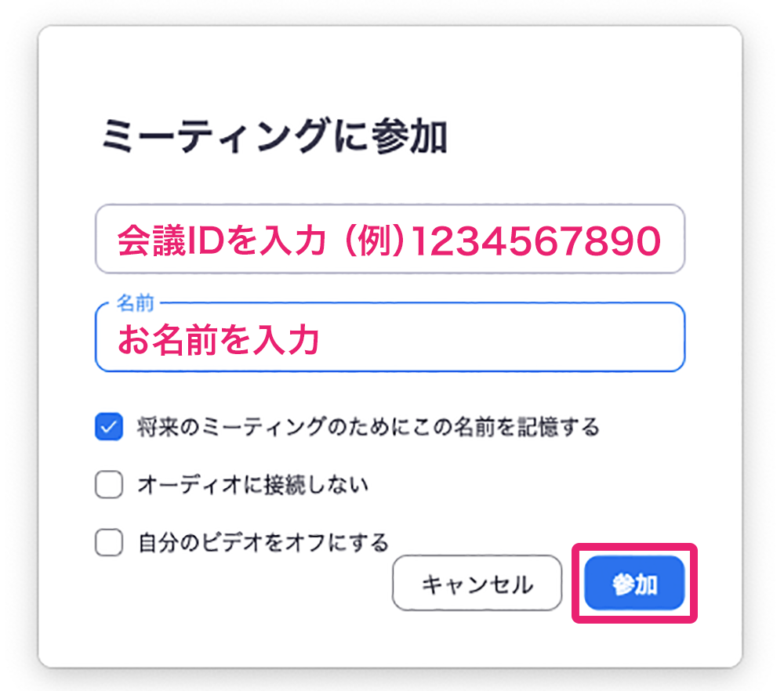
Task: Click the (例) example marker text
Action: (368, 242)
